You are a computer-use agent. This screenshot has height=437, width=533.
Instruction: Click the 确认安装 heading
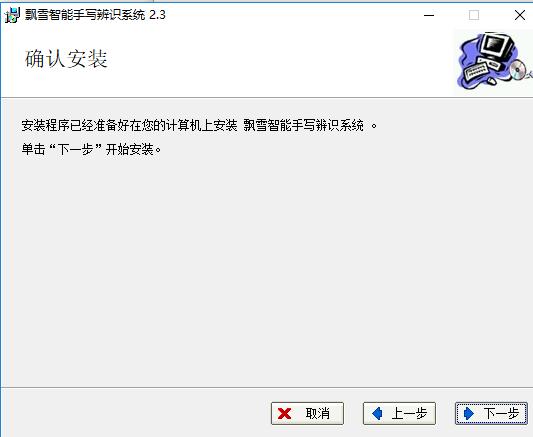(x=66, y=59)
